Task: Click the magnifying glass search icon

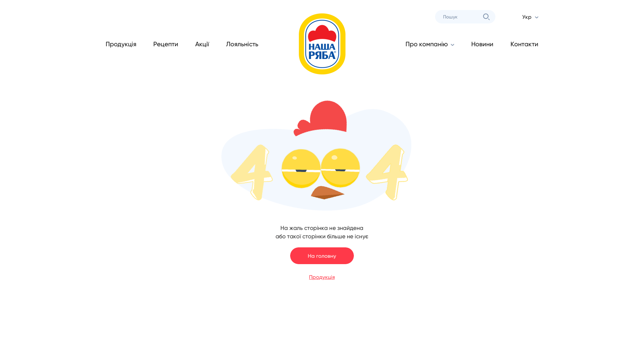Action: [x=486, y=17]
